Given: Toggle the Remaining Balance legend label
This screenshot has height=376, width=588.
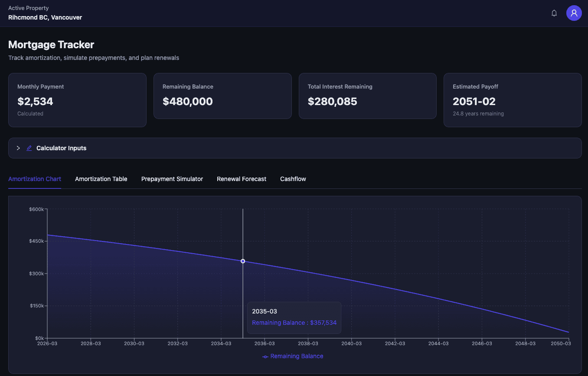Looking at the screenshot, I should click(297, 356).
